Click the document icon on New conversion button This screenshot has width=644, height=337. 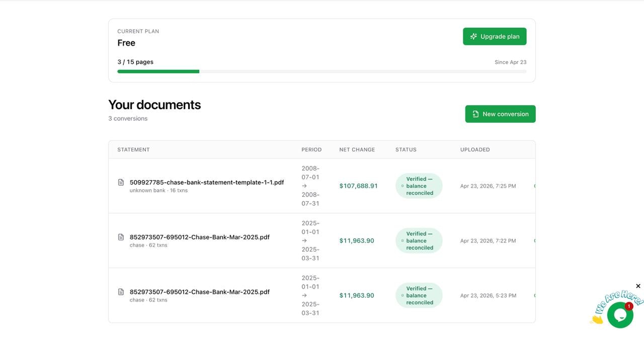coord(475,114)
